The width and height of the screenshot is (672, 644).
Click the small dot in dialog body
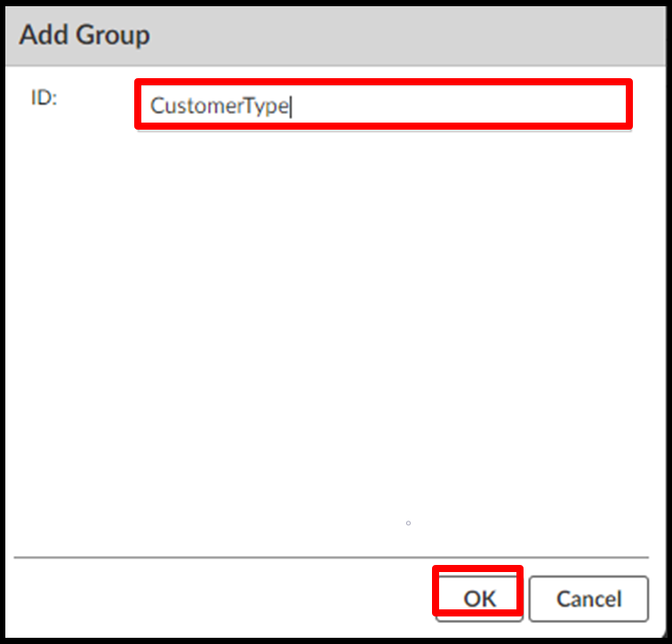[408, 523]
